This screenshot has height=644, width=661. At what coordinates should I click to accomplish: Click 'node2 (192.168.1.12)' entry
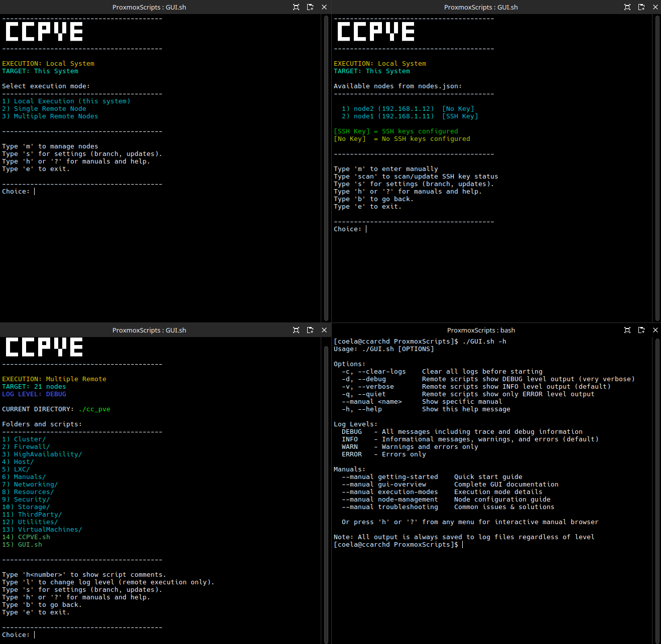393,109
